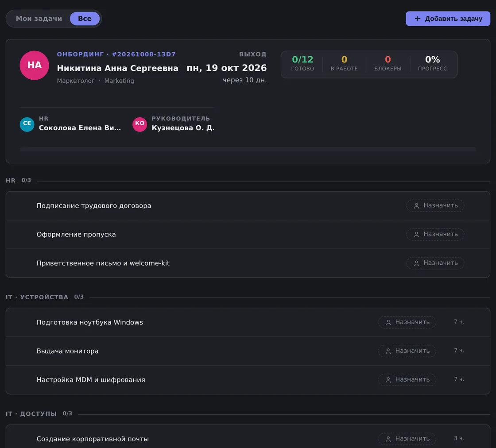This screenshot has height=448, width=496.
Task: Click the name Никитина Анна Сергеевна
Action: tap(118, 68)
